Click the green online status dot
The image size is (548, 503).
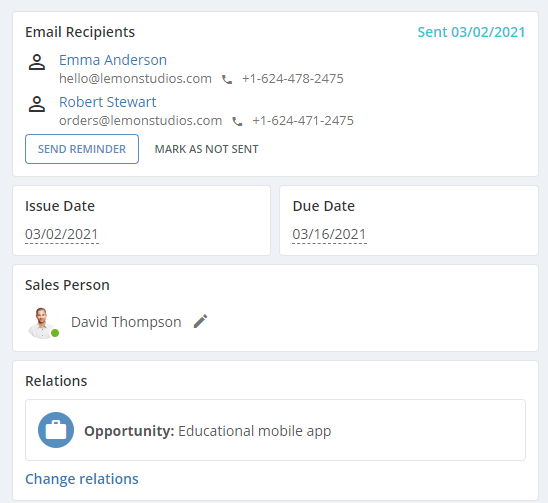tap(55, 333)
